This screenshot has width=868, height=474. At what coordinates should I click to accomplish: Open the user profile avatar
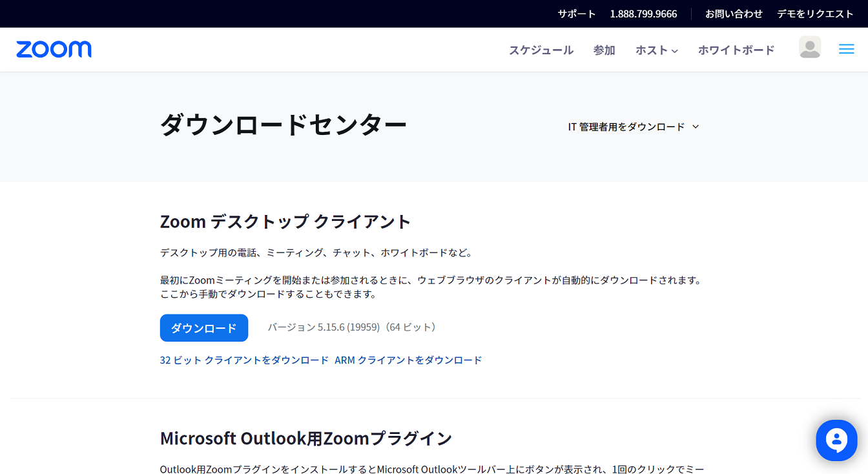point(809,48)
